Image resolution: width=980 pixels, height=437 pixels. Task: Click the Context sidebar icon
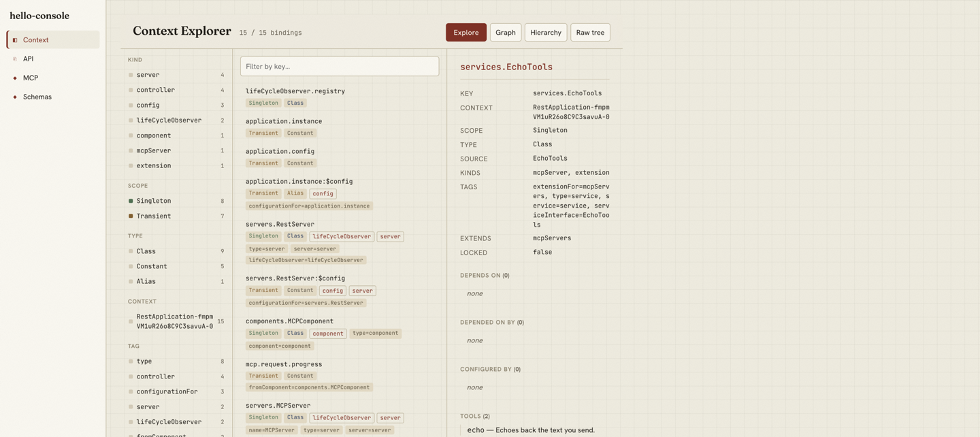pos(15,40)
